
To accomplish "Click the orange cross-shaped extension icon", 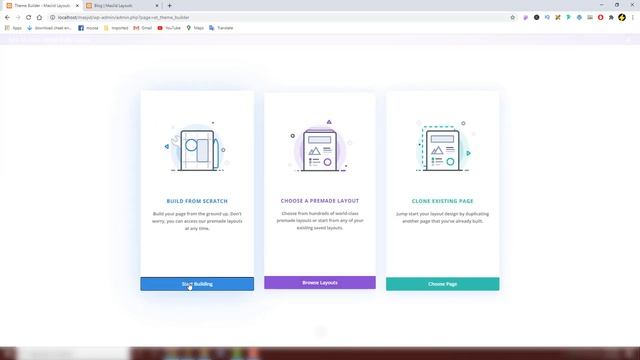I will tap(558, 18).
